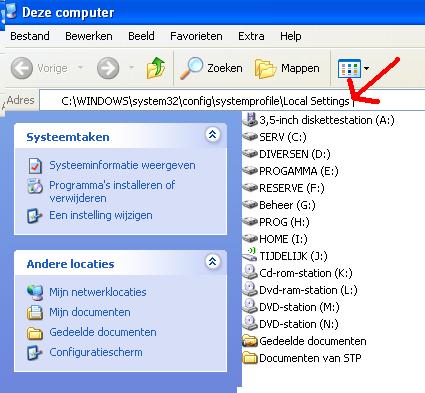Click the views grid icon in toolbar

coord(349,68)
